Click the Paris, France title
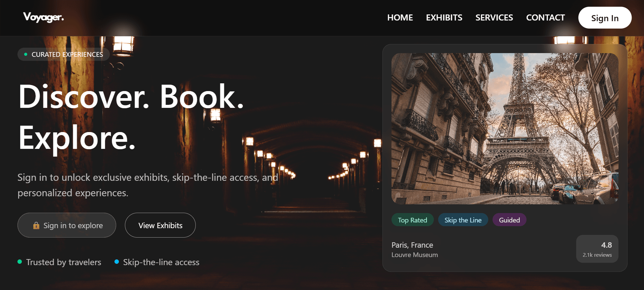 pyautogui.click(x=412, y=245)
